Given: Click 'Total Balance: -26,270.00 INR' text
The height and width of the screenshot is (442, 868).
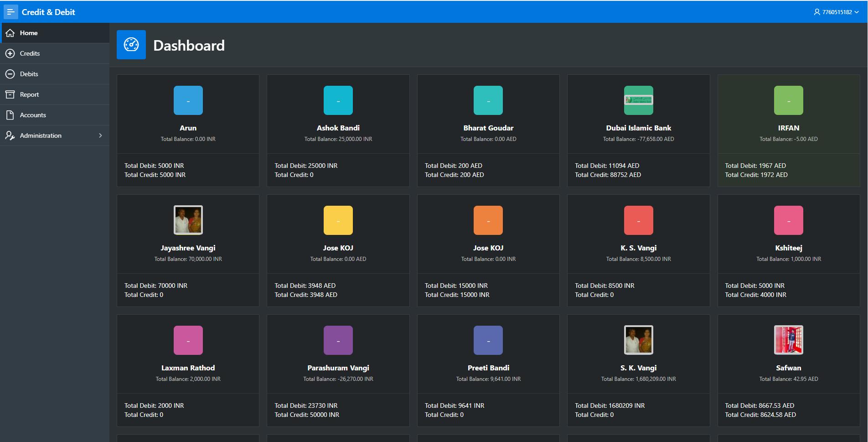Looking at the screenshot, I should (338, 379).
